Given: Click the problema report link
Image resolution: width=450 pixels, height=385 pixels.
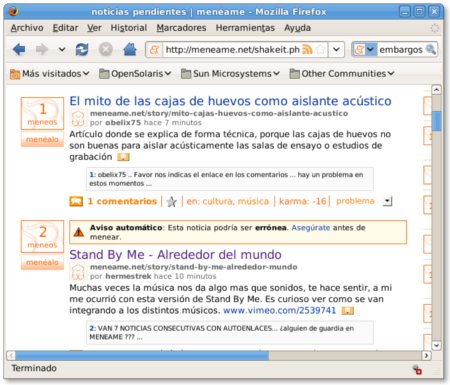Looking at the screenshot, I should tap(355, 201).
